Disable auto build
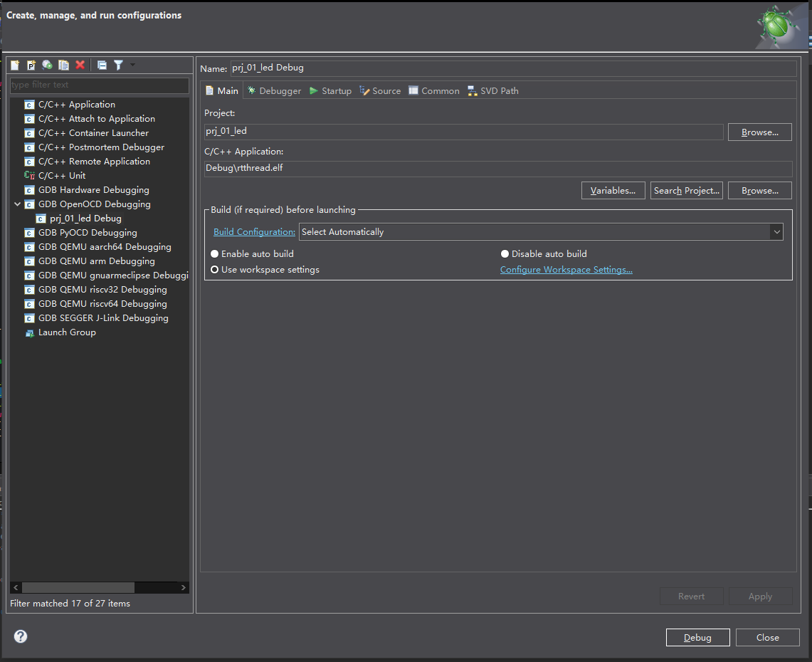The width and height of the screenshot is (812, 662). pyautogui.click(x=505, y=253)
